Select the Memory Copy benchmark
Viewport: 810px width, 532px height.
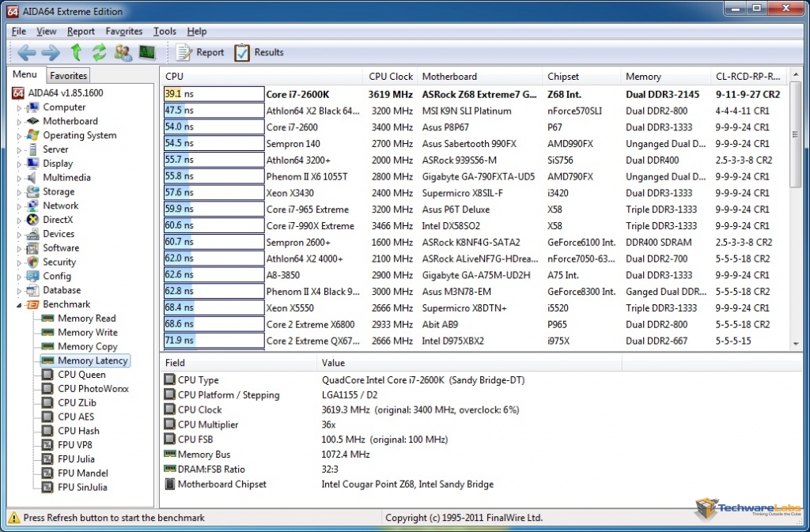88,347
